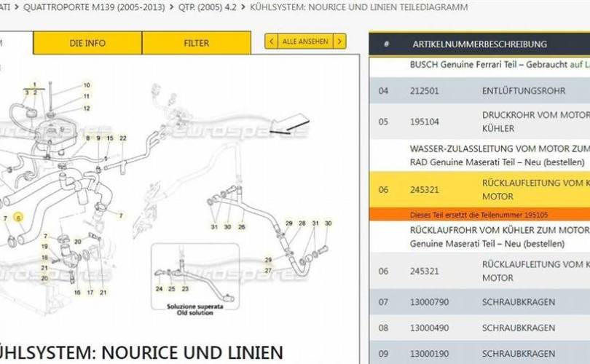
Task: Click callout number 22 in the diagram
Action: pyautogui.click(x=123, y=138)
